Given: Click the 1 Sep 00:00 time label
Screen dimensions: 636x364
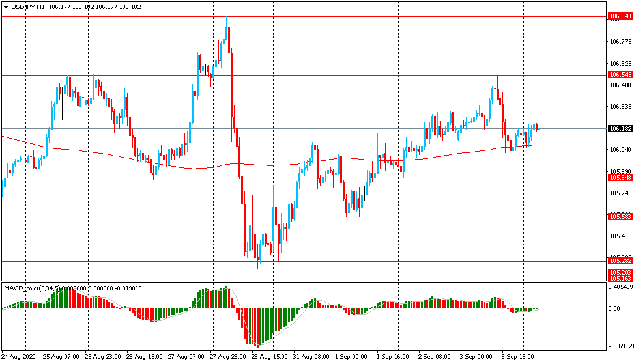Looking at the screenshot, I should (x=351, y=357).
